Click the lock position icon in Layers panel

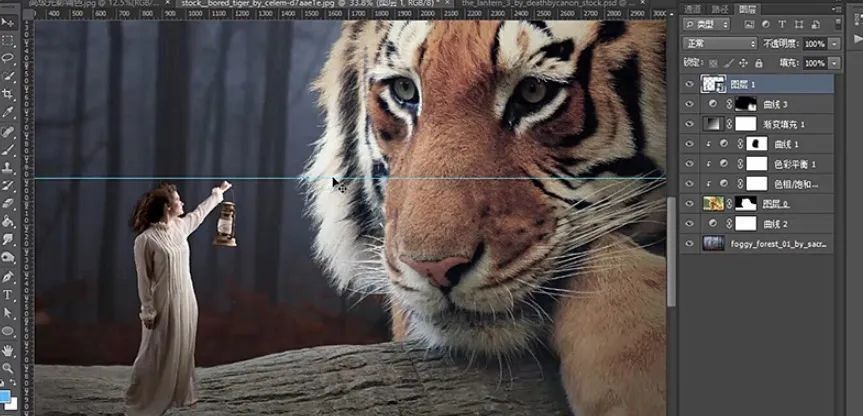coord(743,63)
